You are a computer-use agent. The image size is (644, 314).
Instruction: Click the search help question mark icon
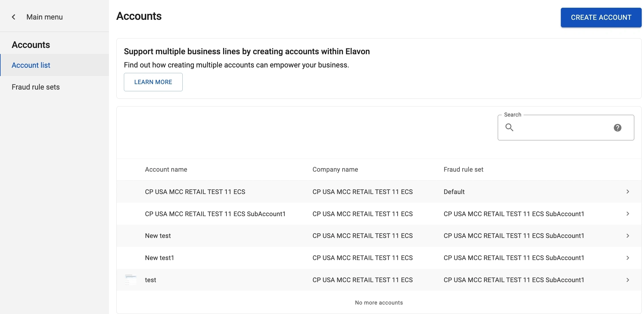[617, 128]
